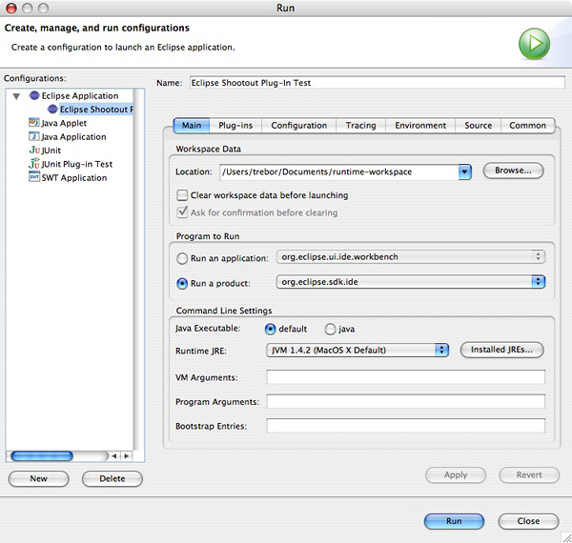Choose java executable radio option

click(x=330, y=329)
